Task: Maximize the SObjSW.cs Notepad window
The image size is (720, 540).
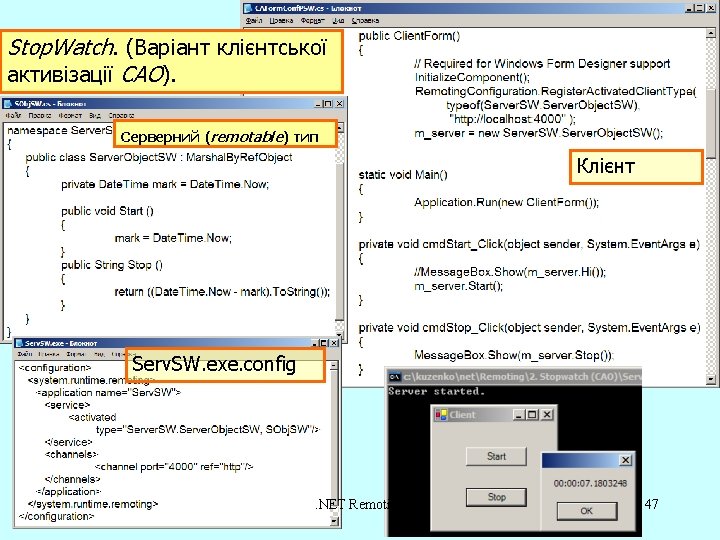Action: pyautogui.click(x=327, y=104)
